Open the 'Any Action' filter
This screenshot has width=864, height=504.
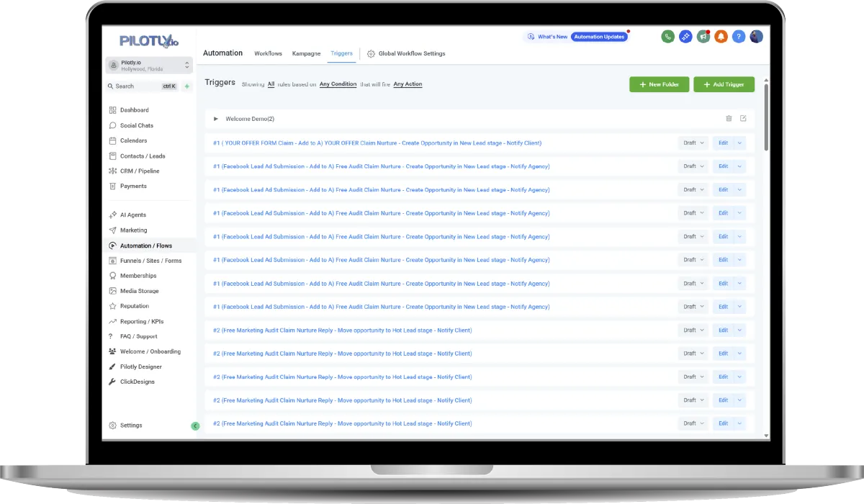408,84
